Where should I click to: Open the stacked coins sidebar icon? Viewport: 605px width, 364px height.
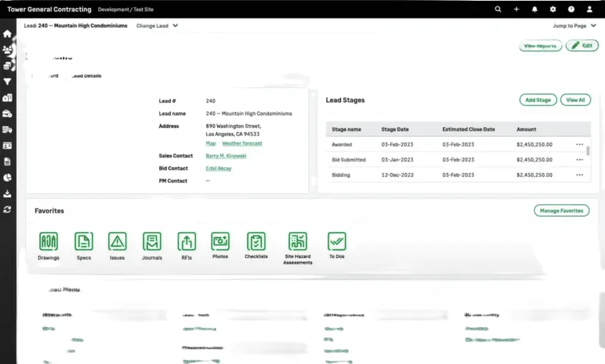point(8,66)
